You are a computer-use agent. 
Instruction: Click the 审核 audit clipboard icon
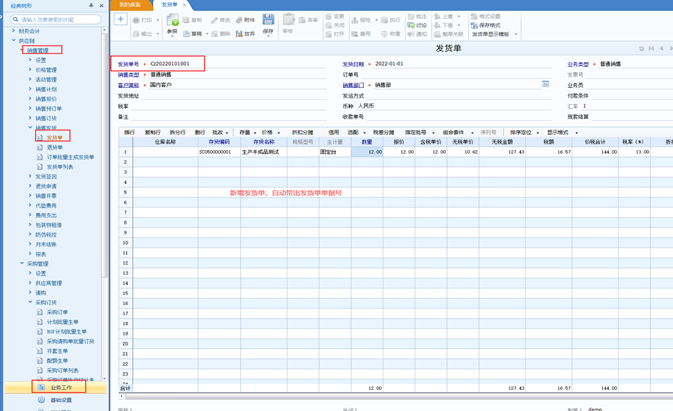pyautogui.click(x=288, y=20)
